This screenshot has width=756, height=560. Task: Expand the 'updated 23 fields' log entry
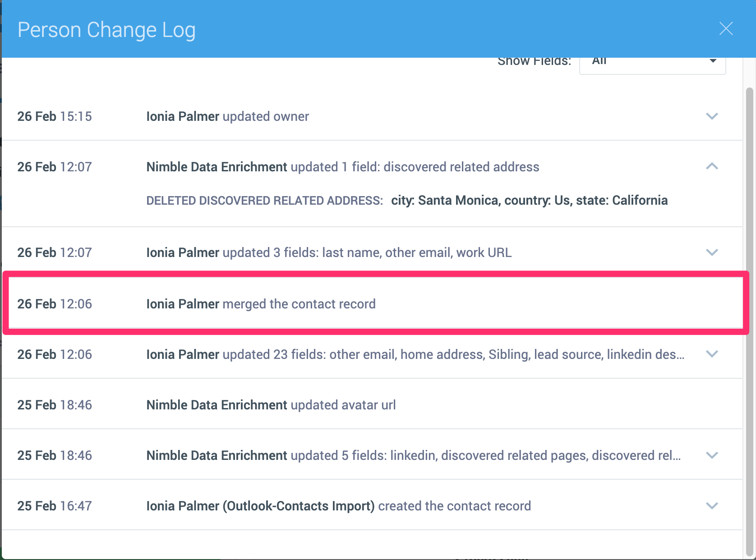tap(712, 354)
